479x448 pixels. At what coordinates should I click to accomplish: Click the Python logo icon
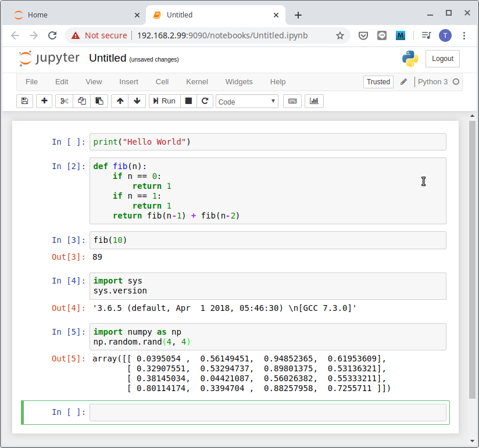[410, 59]
